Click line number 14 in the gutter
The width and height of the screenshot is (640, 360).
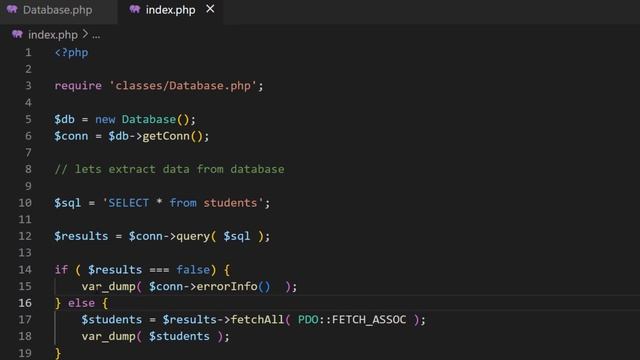[25, 269]
